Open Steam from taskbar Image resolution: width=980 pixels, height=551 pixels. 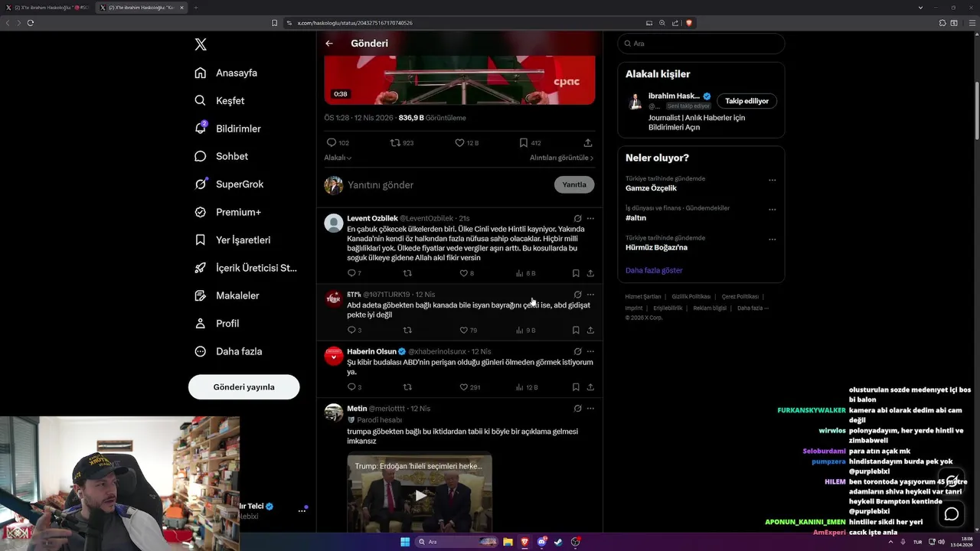(558, 542)
